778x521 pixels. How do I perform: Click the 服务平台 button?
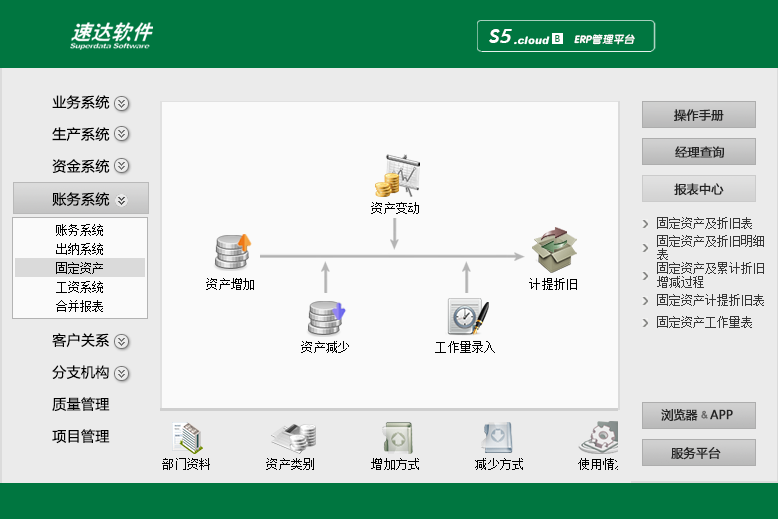pos(699,453)
